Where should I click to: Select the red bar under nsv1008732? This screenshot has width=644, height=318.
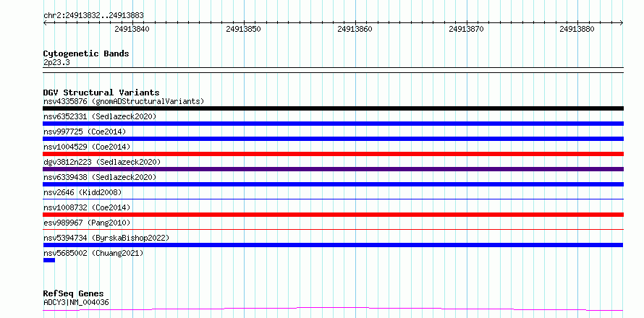pyautogui.click(x=333, y=215)
